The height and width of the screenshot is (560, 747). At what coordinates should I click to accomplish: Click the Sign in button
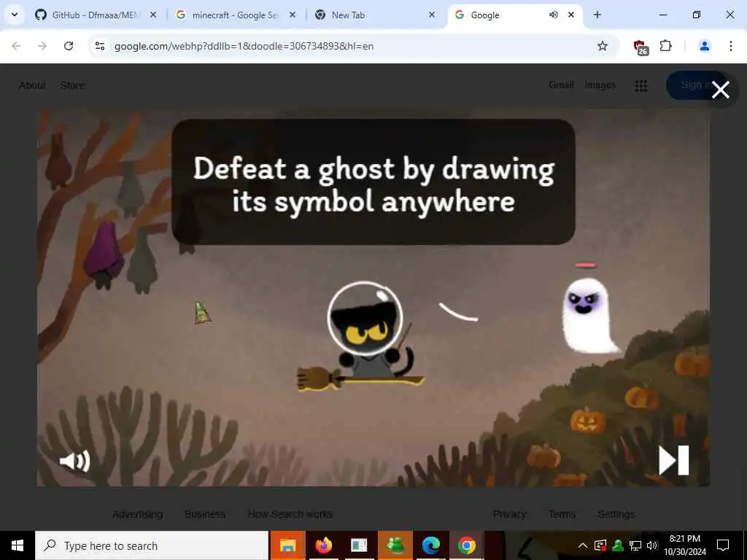[696, 85]
